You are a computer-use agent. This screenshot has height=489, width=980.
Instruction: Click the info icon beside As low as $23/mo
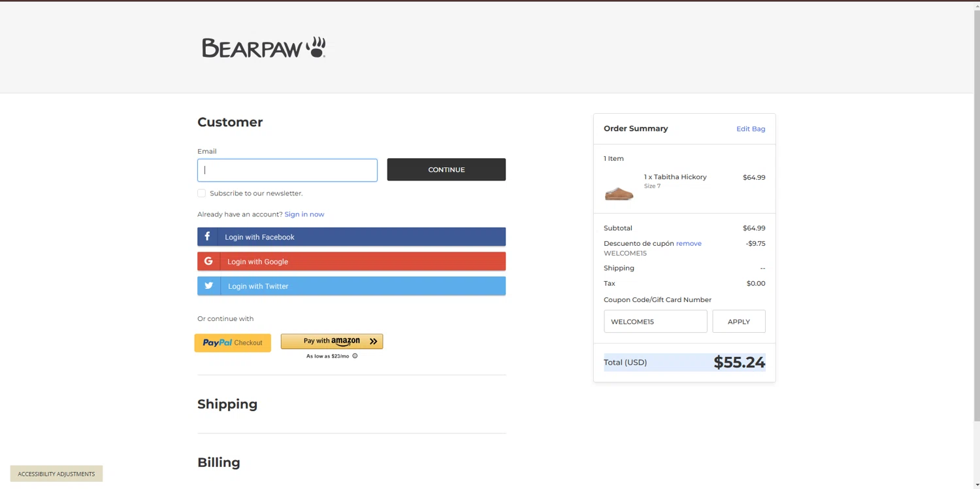pyautogui.click(x=355, y=356)
